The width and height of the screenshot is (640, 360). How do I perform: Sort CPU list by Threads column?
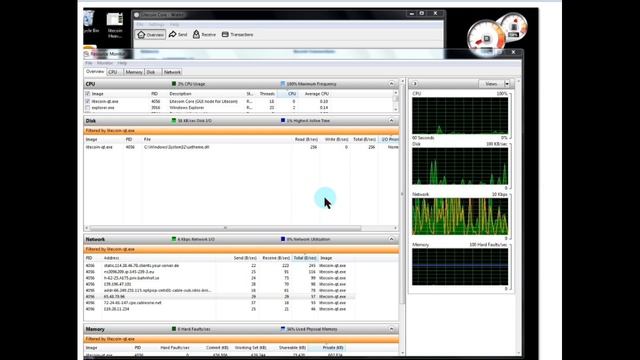pos(267,94)
